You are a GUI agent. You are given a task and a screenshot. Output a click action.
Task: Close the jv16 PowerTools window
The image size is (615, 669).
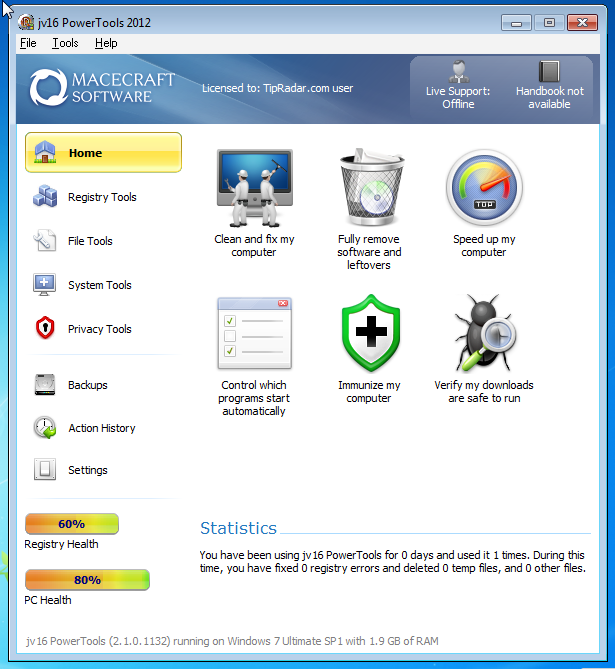tap(582, 23)
